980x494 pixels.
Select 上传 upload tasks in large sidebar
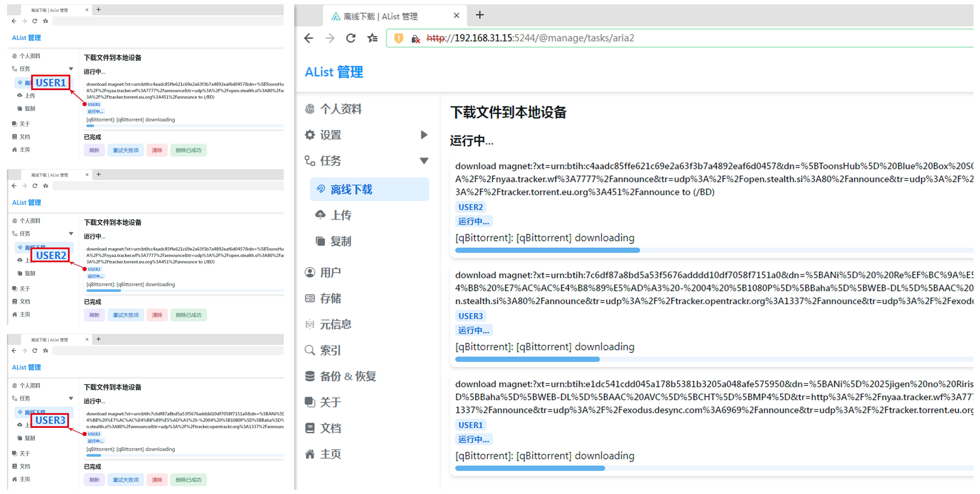click(x=341, y=215)
